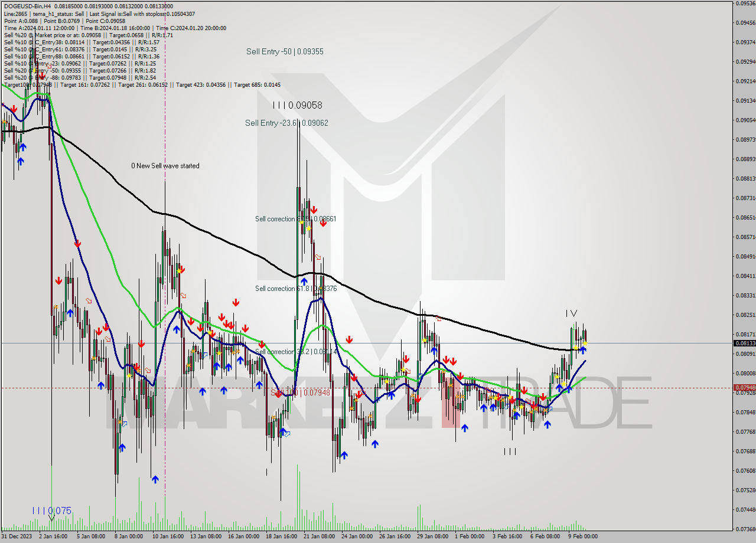Click the 0.08973 price axis label

pos(745,140)
